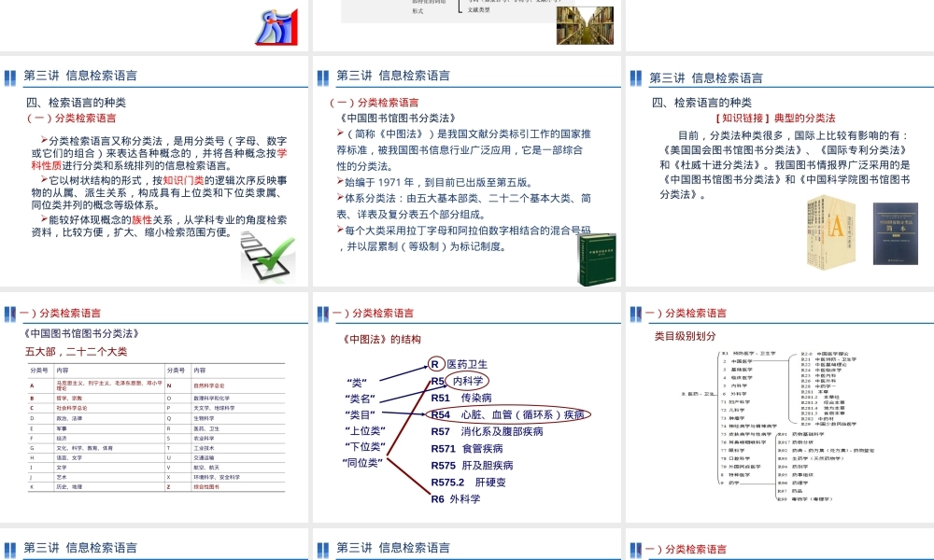Click the line 始编于 1971 年,到目前已出版至第五版
934x560 pixels.
point(439,182)
